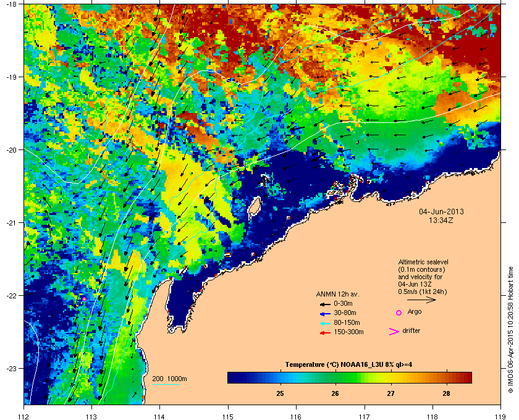
Task: Click the IMOS copyright timestamp text
Action: (x=510, y=330)
